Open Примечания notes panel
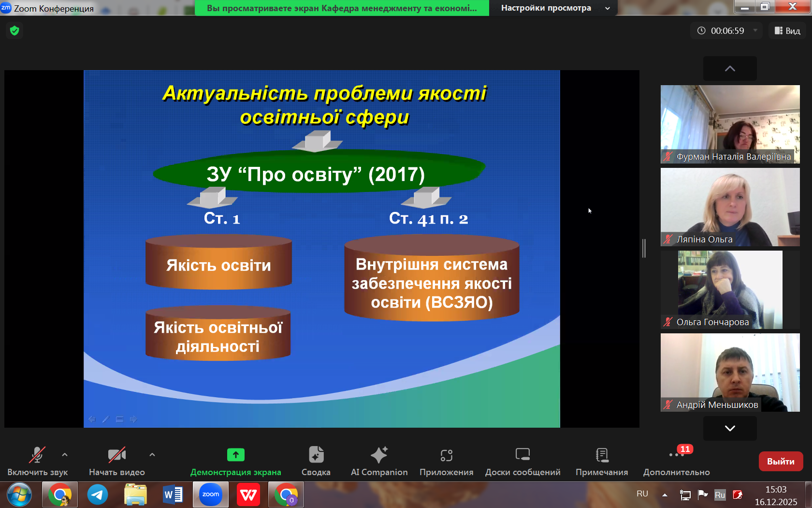Screen dimensions: 812x508 (x=601, y=461)
